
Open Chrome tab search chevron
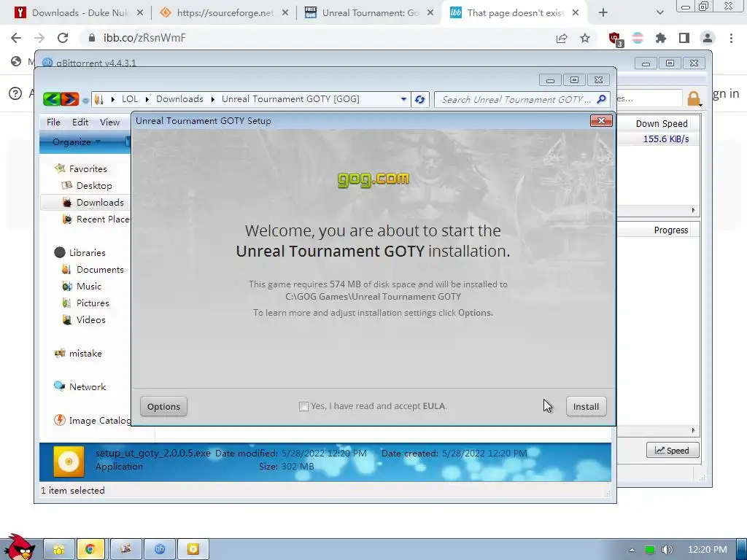659,13
